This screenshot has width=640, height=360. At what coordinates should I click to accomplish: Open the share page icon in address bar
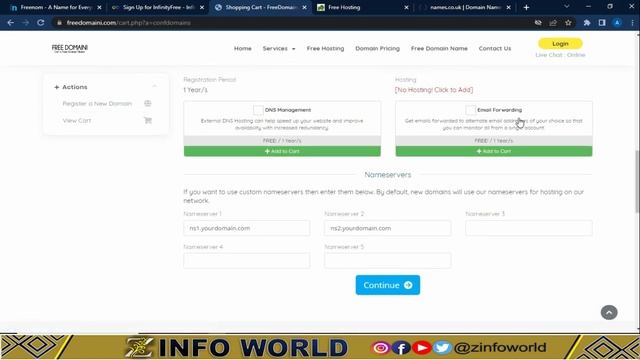tap(553, 23)
